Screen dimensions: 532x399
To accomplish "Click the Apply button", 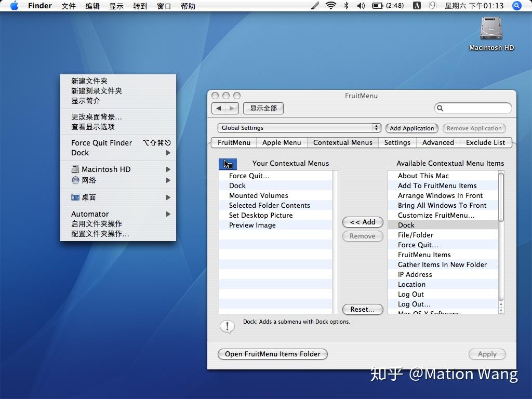I will [x=487, y=354].
